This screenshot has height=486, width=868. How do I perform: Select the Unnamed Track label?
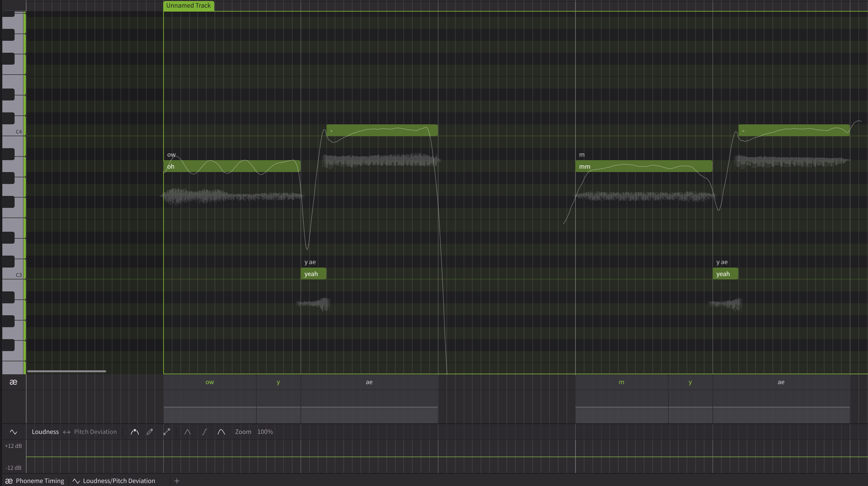[x=189, y=6]
